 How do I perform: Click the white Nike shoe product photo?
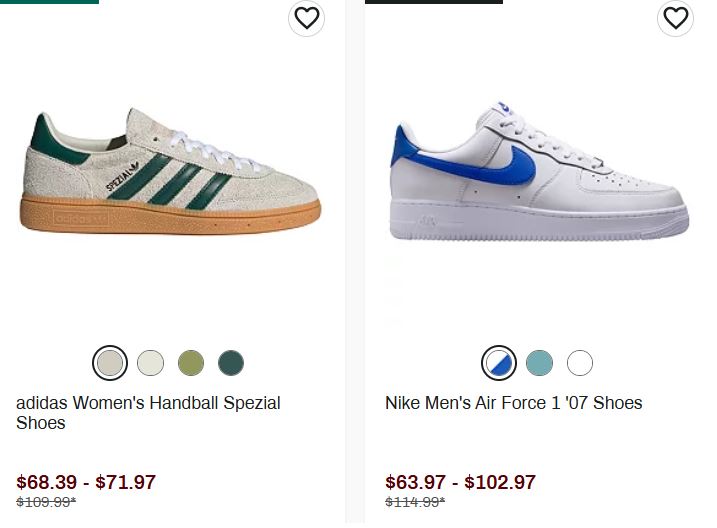pos(538,175)
